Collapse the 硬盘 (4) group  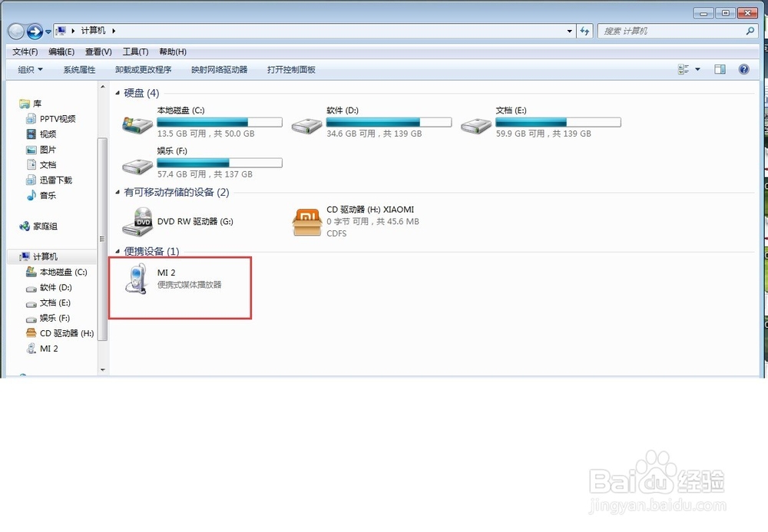[x=118, y=93]
